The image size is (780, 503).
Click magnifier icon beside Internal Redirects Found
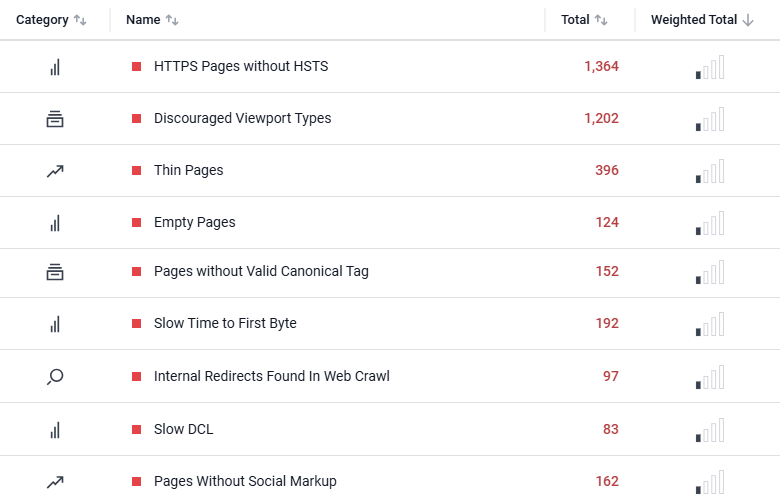pos(55,377)
